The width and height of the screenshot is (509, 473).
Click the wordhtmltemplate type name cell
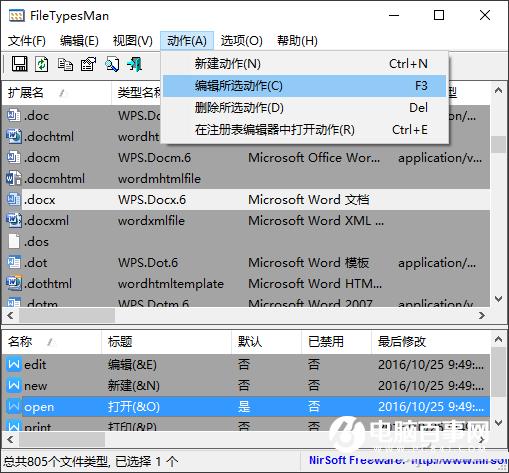point(171,284)
